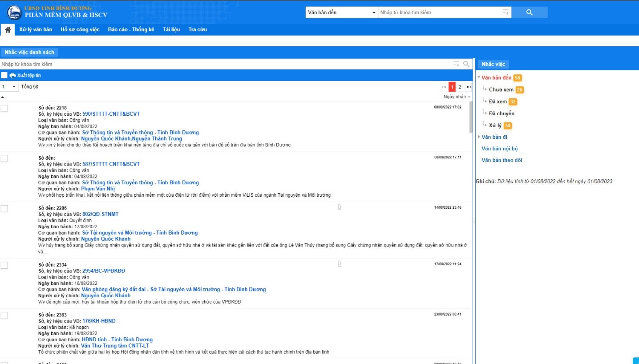Check the box for document Số đến 2218
The image size is (639, 364).
click(x=4, y=108)
